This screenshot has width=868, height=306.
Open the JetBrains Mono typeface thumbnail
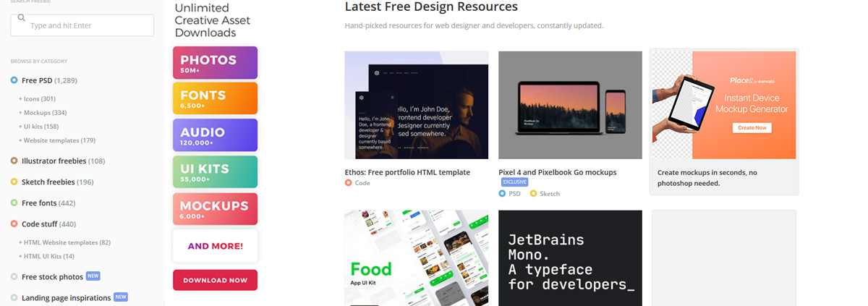click(x=570, y=258)
